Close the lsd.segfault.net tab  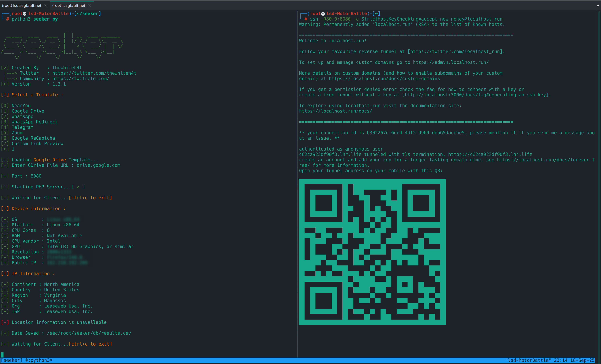pyautogui.click(x=45, y=5)
